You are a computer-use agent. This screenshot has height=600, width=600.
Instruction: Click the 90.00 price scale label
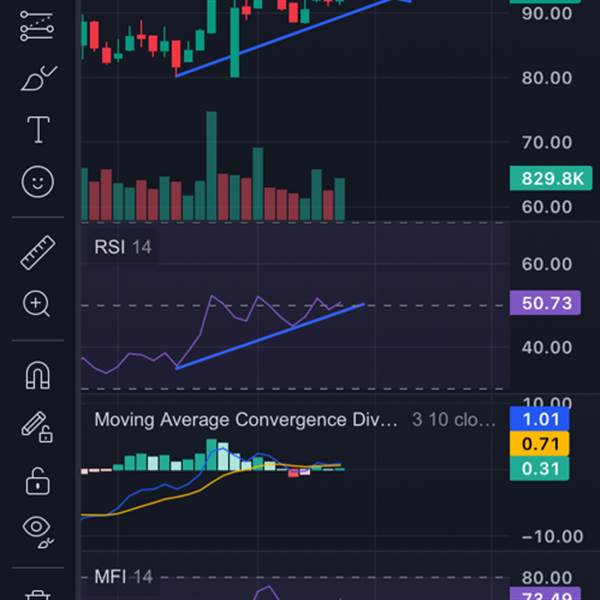click(x=547, y=14)
